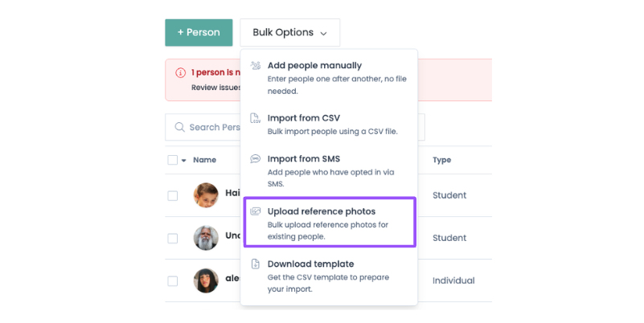Open the Bulk Options dropdown
Screen dimensions: 644x323
[x=290, y=32]
